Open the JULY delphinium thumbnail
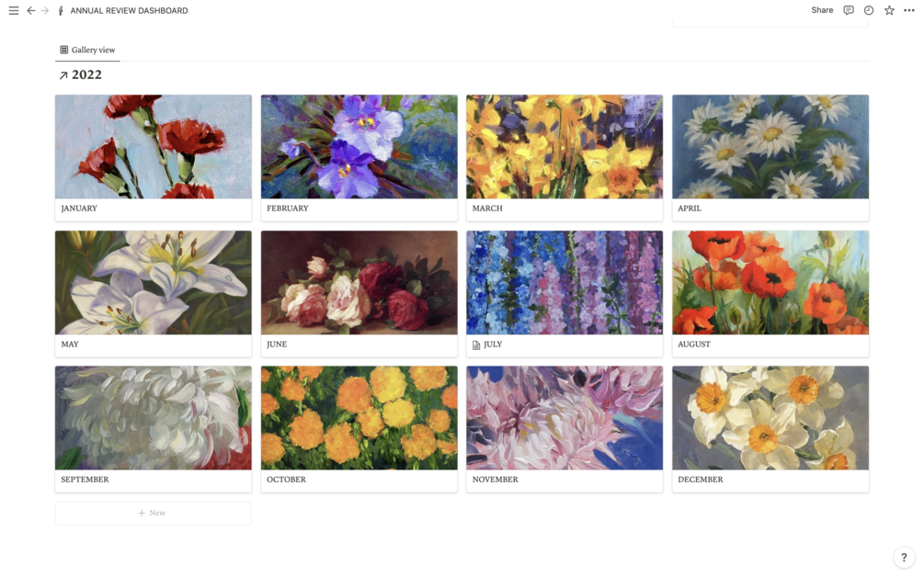The width and height of the screenshot is (924, 577). 565,283
